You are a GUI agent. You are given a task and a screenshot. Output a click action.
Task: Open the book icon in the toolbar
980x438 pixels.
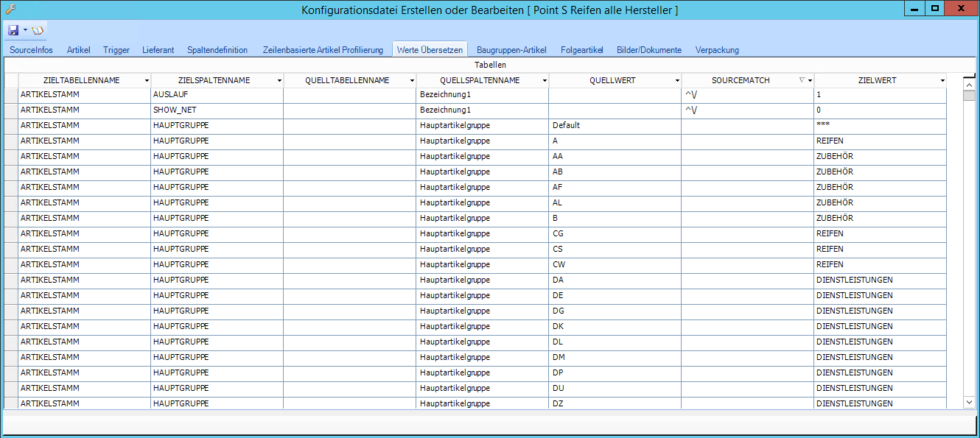click(38, 30)
